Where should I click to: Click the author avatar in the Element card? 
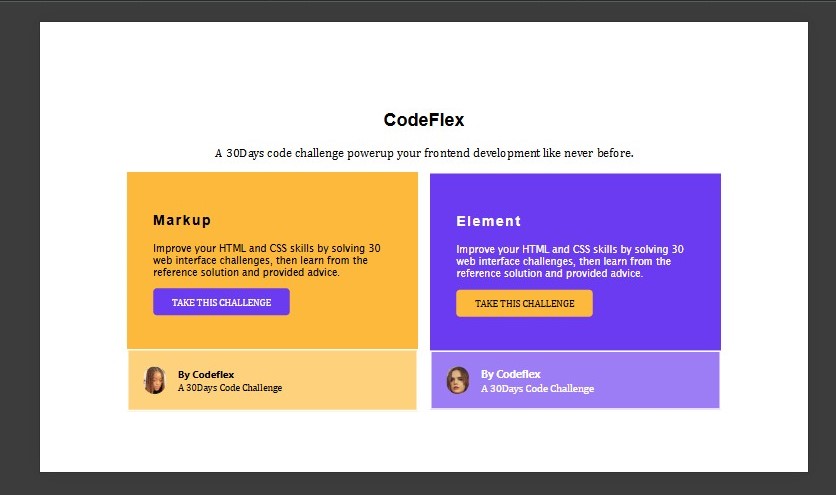point(458,380)
